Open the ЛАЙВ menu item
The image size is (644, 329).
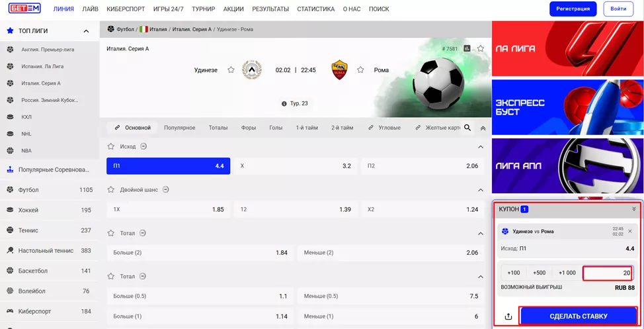tap(91, 9)
